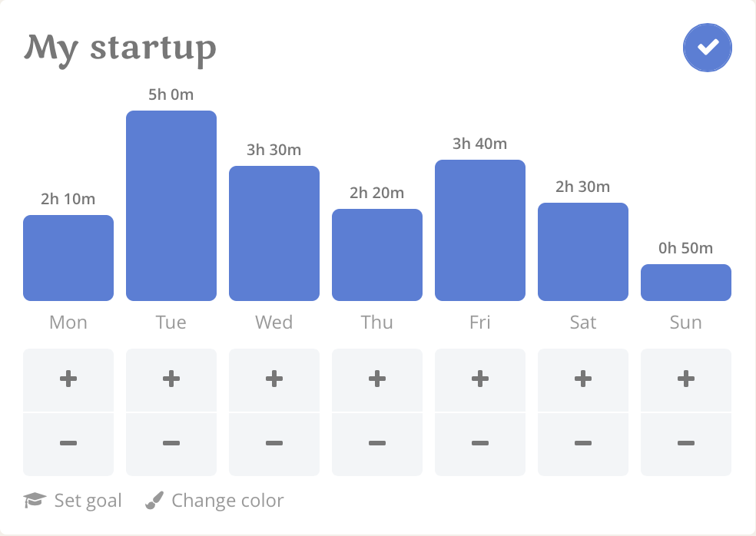The height and width of the screenshot is (536, 756).
Task: Decrease Friday hours with the minus button
Action: coord(480,444)
